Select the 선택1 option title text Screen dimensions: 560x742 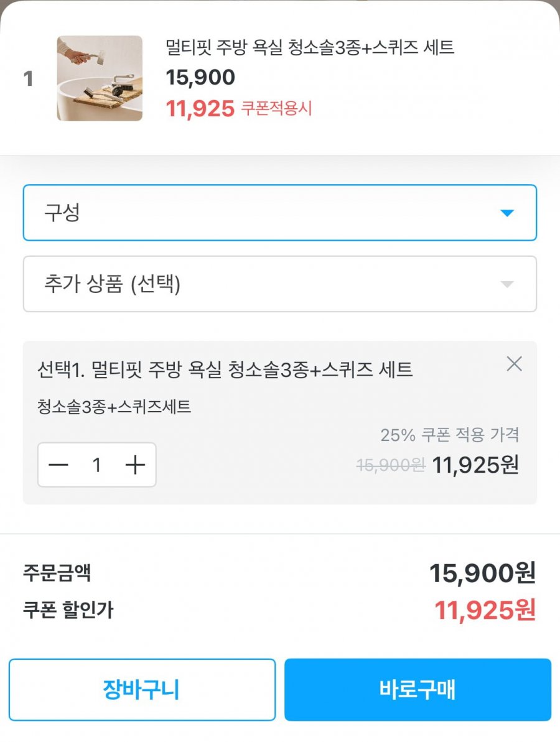point(225,371)
